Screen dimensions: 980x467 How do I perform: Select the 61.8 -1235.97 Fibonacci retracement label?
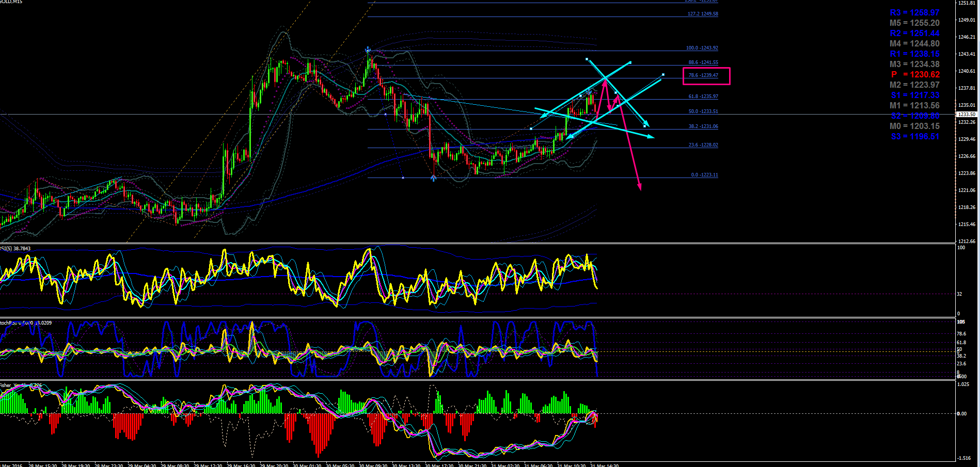point(703,96)
